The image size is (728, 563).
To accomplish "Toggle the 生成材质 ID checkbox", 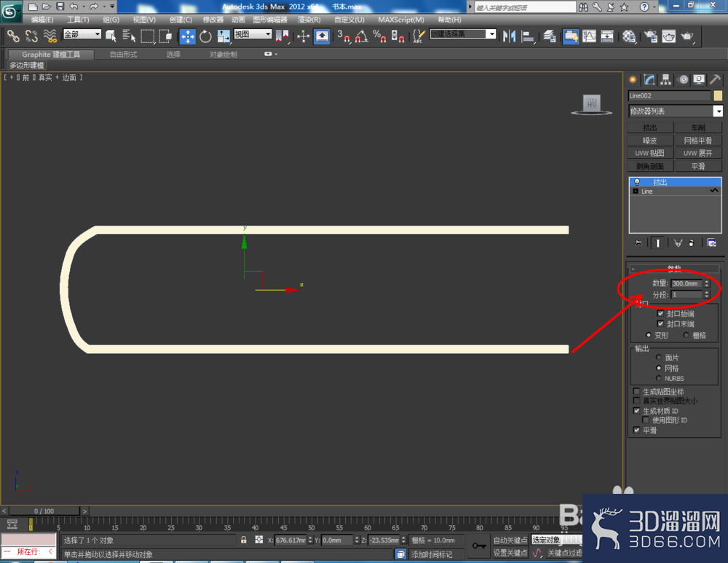I will pyautogui.click(x=636, y=411).
